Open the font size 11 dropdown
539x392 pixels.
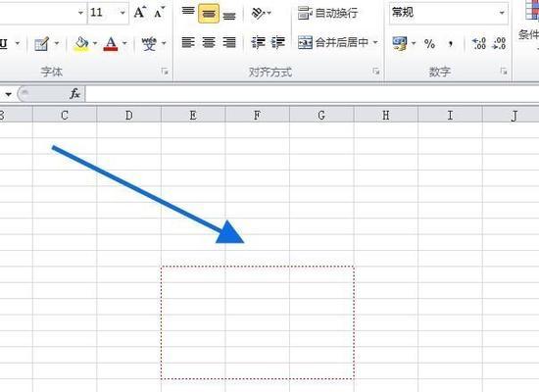pyautogui.click(x=122, y=13)
